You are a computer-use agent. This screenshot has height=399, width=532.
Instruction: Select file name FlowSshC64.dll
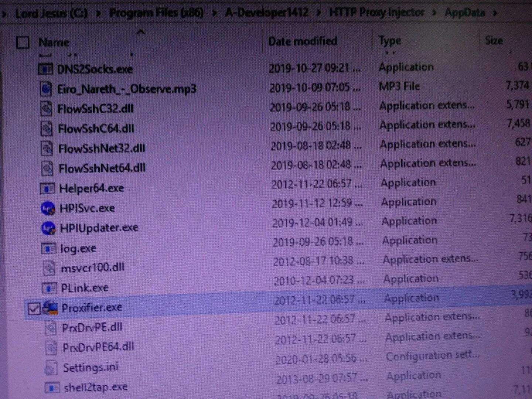coord(96,129)
